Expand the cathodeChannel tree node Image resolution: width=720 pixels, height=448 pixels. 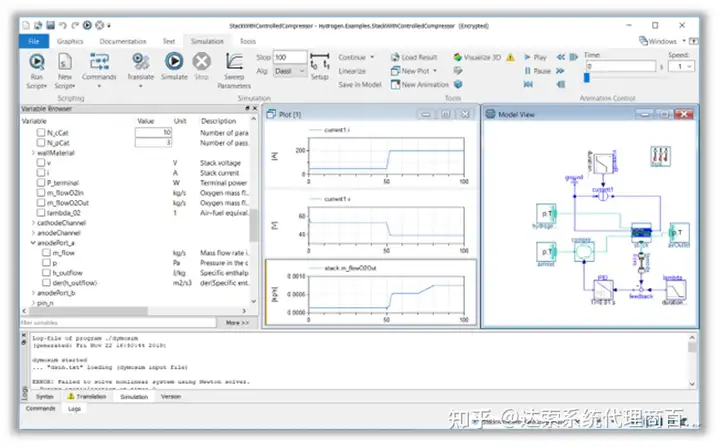[x=33, y=222]
